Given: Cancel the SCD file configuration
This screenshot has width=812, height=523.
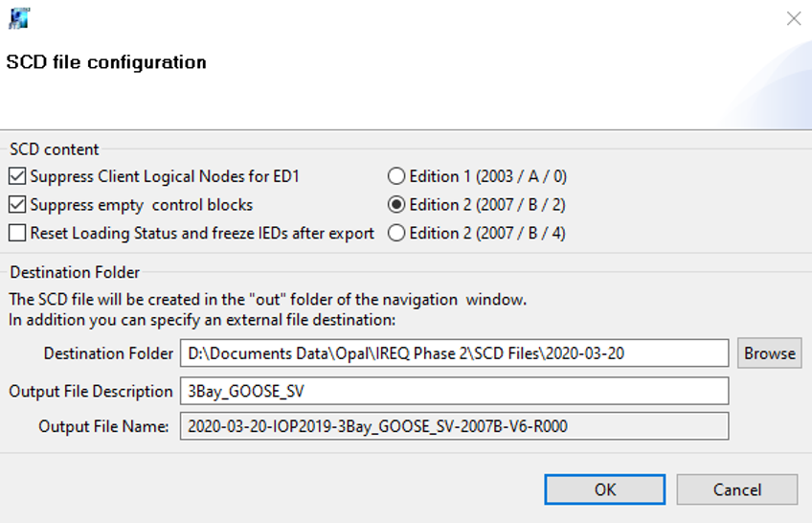Looking at the screenshot, I should click(x=736, y=489).
